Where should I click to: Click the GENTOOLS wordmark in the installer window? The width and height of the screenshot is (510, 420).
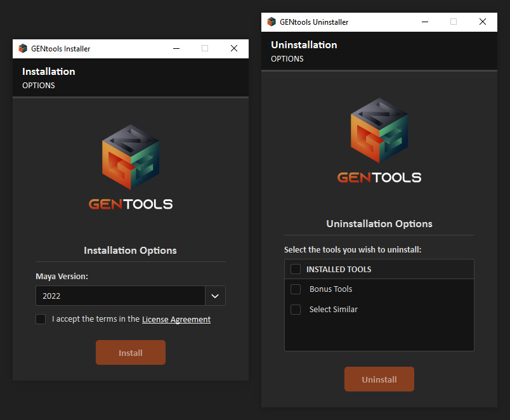130,204
